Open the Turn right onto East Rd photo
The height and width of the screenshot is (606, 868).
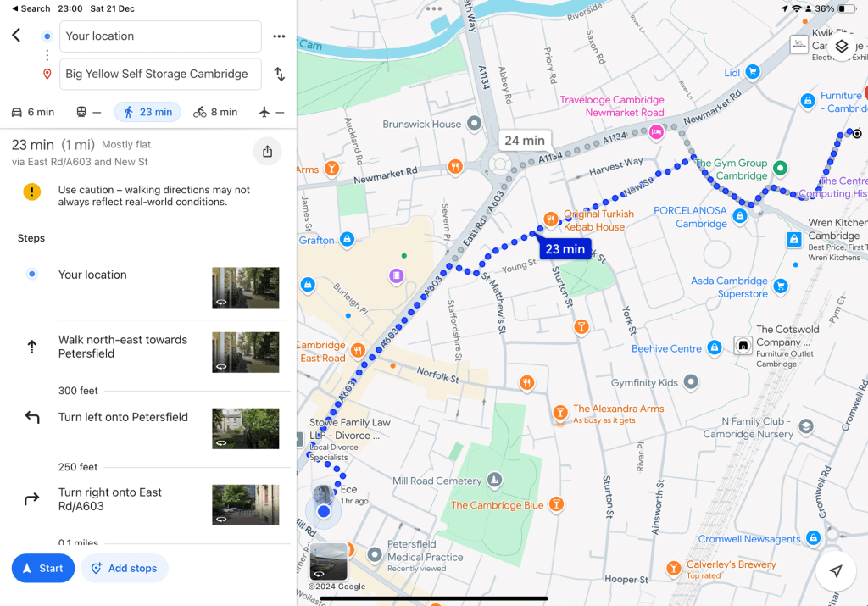(246, 505)
